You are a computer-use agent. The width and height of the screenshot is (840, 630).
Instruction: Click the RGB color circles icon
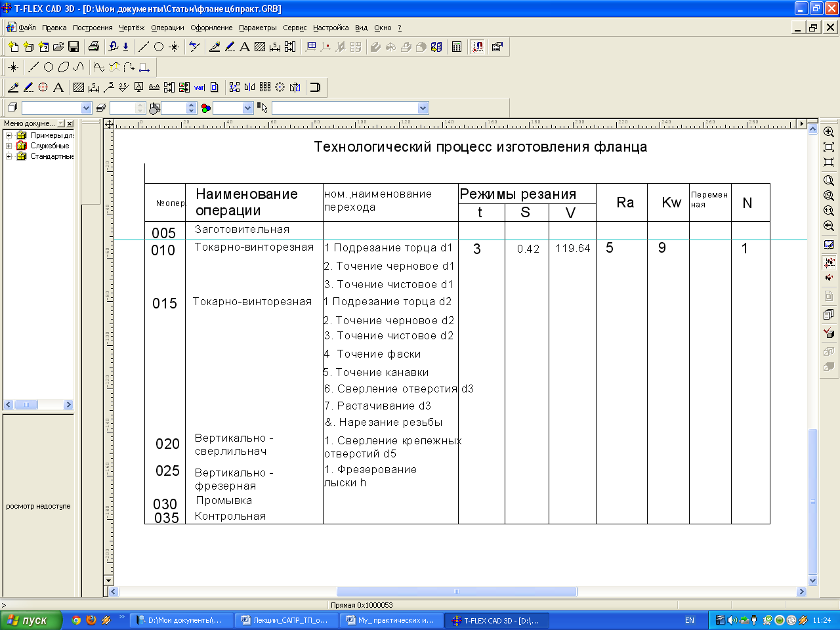click(x=206, y=108)
